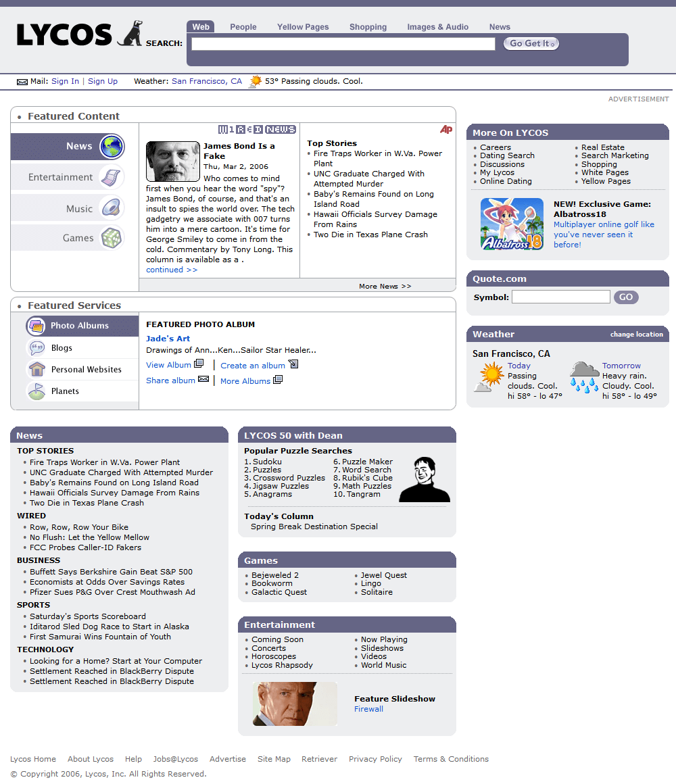This screenshot has width=676, height=784.
Task: Open the San Francisco, CA weather link
Action: 206,81
